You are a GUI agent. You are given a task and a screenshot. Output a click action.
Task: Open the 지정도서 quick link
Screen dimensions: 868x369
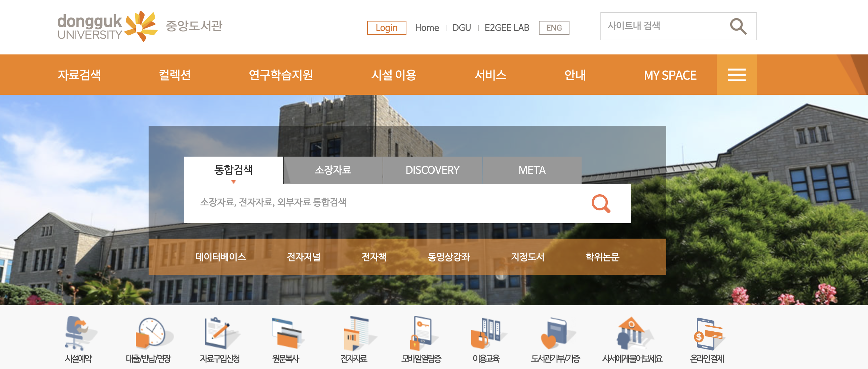pos(527,257)
